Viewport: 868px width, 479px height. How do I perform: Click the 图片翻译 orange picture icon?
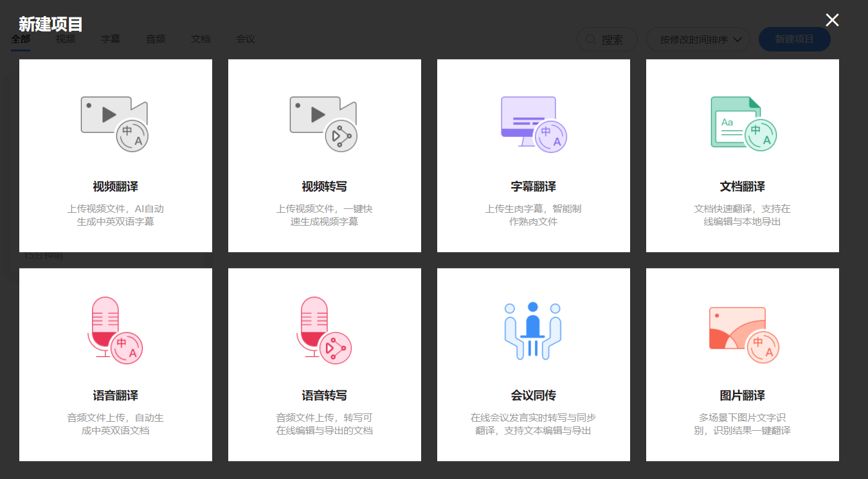[744, 335]
